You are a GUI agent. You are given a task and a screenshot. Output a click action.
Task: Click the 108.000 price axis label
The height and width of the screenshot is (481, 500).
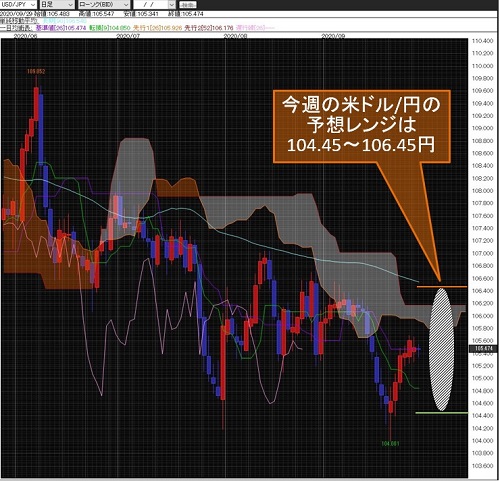482,191
